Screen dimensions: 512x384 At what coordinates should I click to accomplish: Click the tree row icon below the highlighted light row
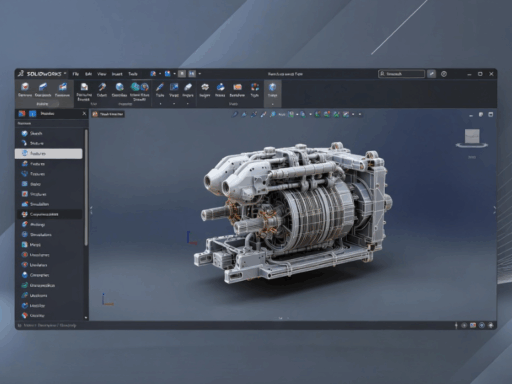[25, 164]
